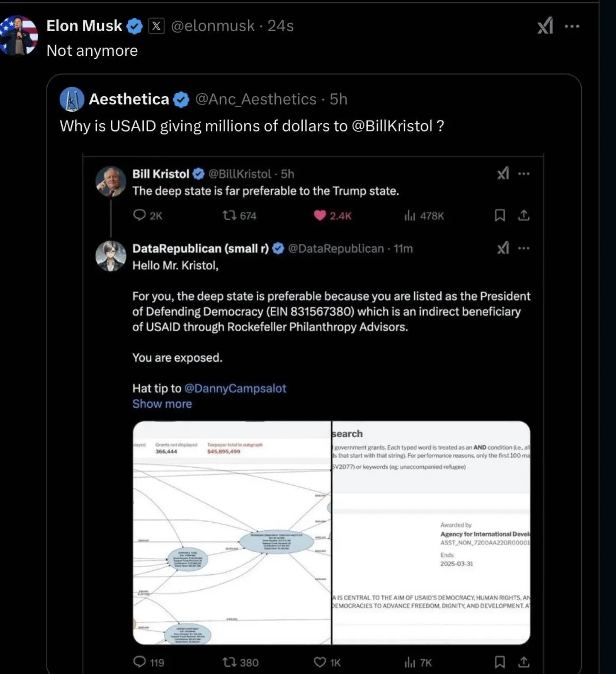This screenshot has width=616, height=674.
Task: Reply to Bill Kristol's tweet
Action: pyautogui.click(x=139, y=215)
